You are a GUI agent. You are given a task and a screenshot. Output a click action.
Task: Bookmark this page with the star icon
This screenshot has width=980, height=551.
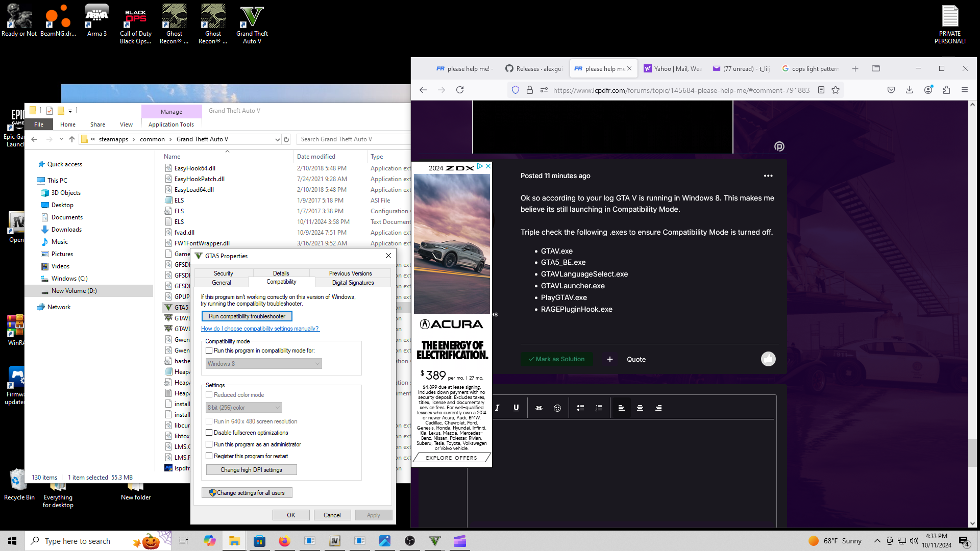836,90
